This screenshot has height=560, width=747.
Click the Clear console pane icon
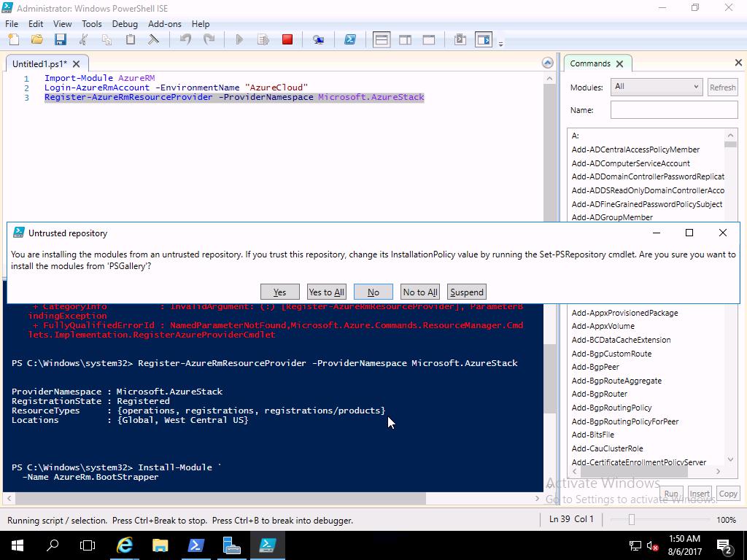pos(153,39)
